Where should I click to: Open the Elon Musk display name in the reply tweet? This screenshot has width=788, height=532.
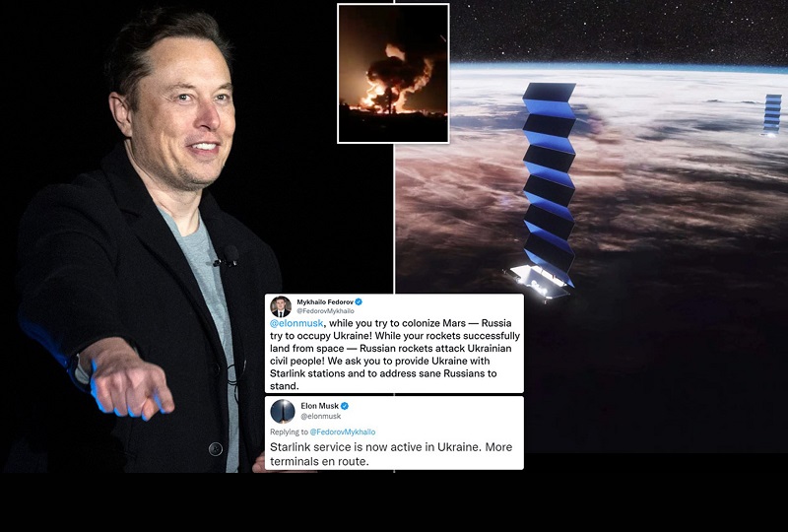point(319,406)
